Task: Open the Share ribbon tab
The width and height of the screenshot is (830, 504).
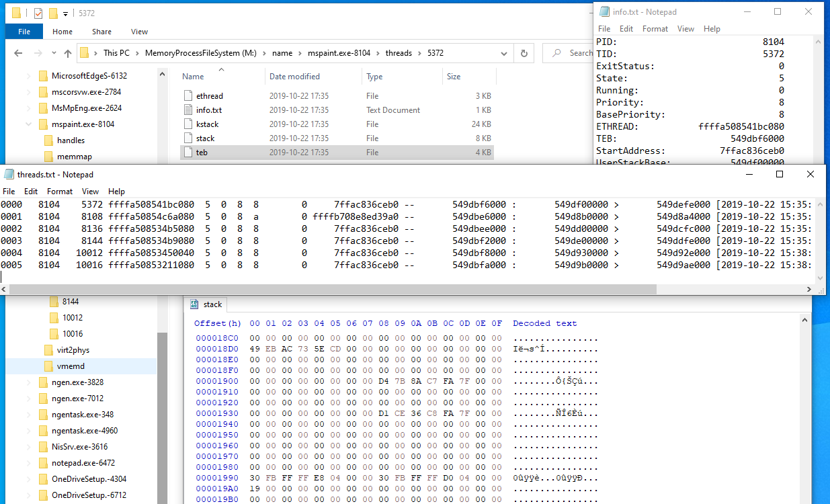Action: pos(102,32)
